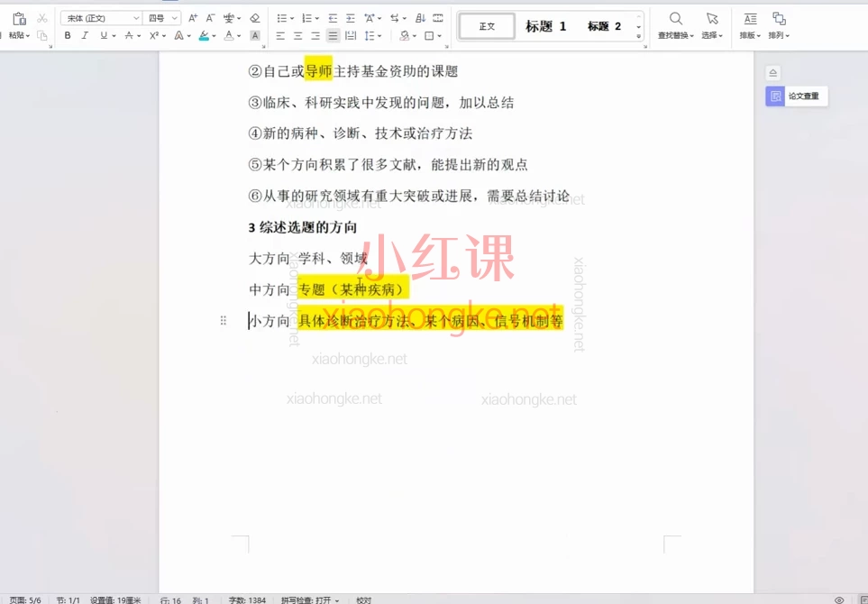Screen dimensions: 868x604
Task: Decrease paragraph indent
Action: tap(333, 18)
